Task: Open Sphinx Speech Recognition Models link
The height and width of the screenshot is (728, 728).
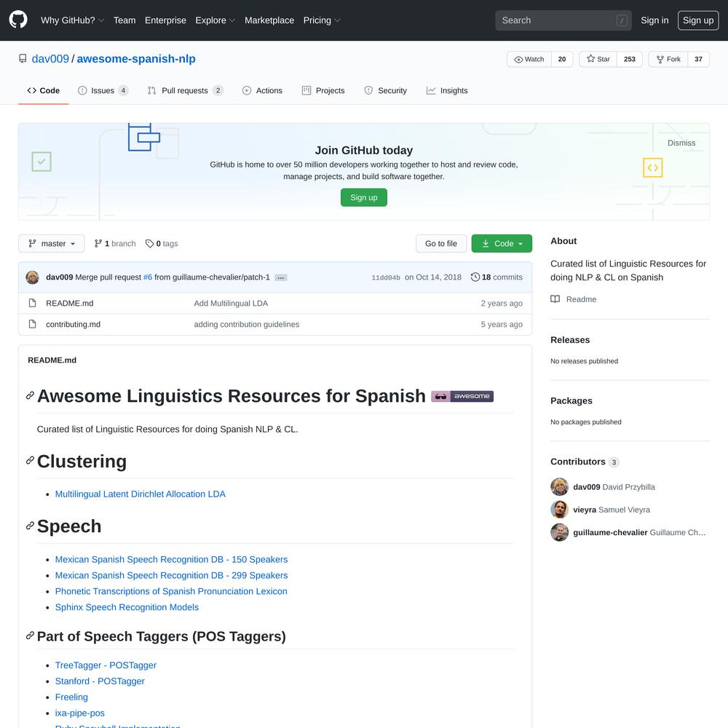Action: 127,607
